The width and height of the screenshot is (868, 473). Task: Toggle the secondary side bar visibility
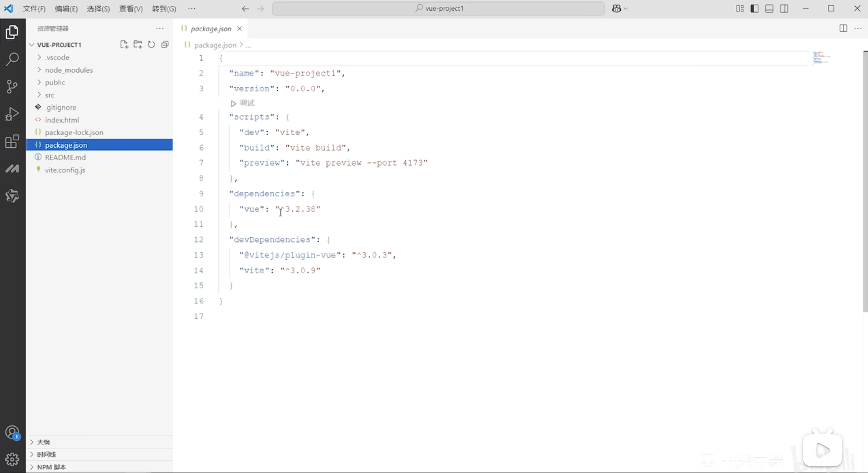(x=784, y=8)
